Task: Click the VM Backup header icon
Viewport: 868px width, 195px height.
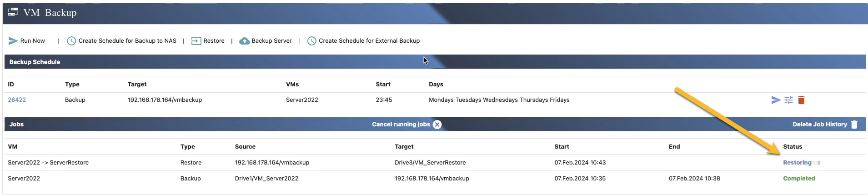Action: (13, 12)
